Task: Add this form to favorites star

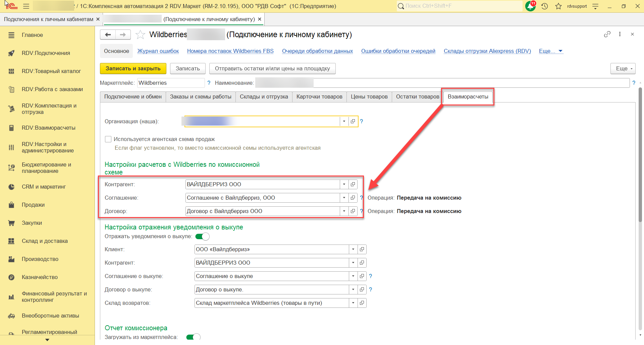Action: [x=140, y=35]
